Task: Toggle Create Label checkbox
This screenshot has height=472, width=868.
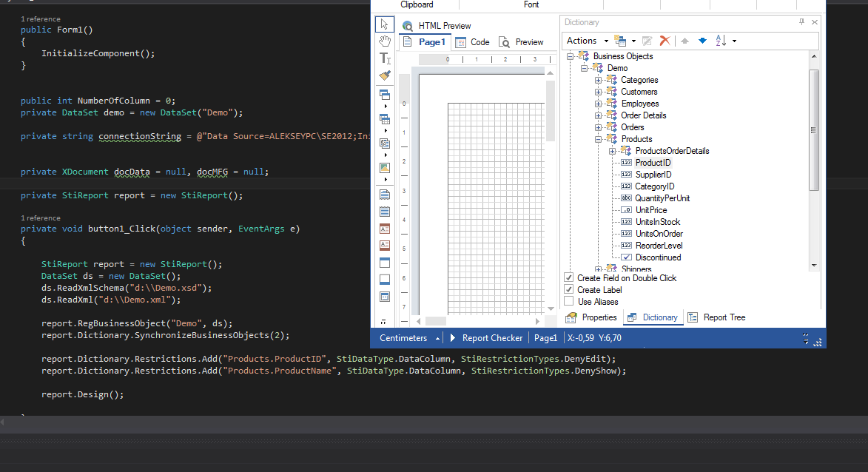Action: coord(568,289)
